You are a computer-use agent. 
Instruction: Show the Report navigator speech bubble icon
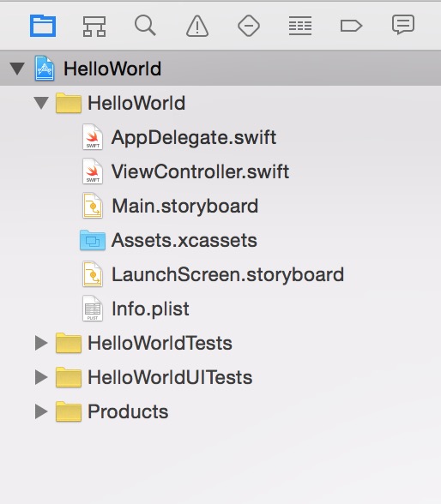(403, 24)
